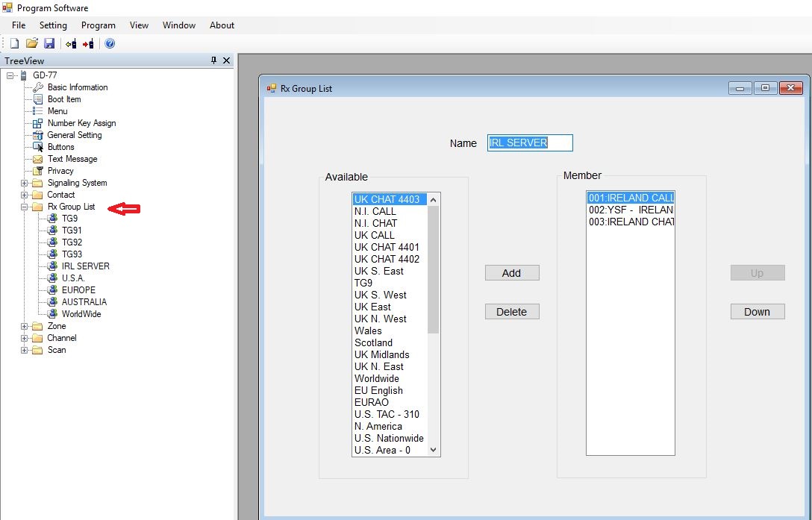Select 003:IRELAND CHAT member entry
The image size is (812, 520).
[631, 222]
